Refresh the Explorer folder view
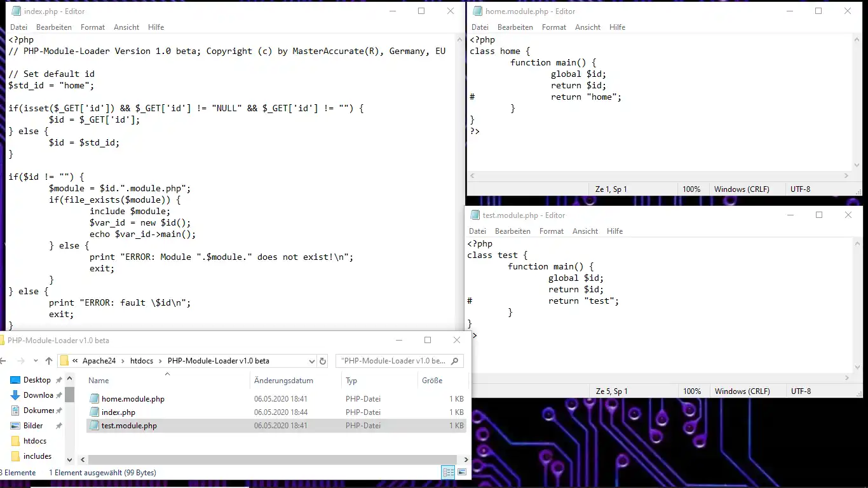This screenshot has height=488, width=868. [x=323, y=361]
